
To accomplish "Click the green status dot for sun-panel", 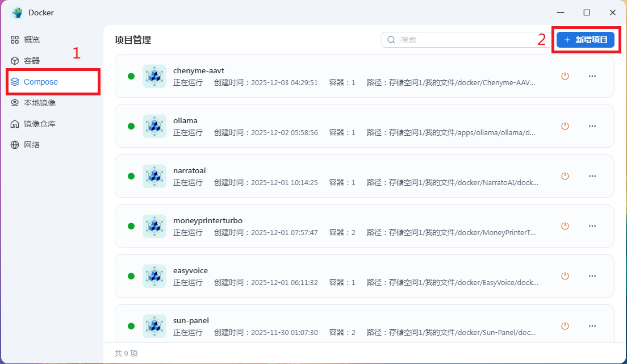I will tap(131, 326).
